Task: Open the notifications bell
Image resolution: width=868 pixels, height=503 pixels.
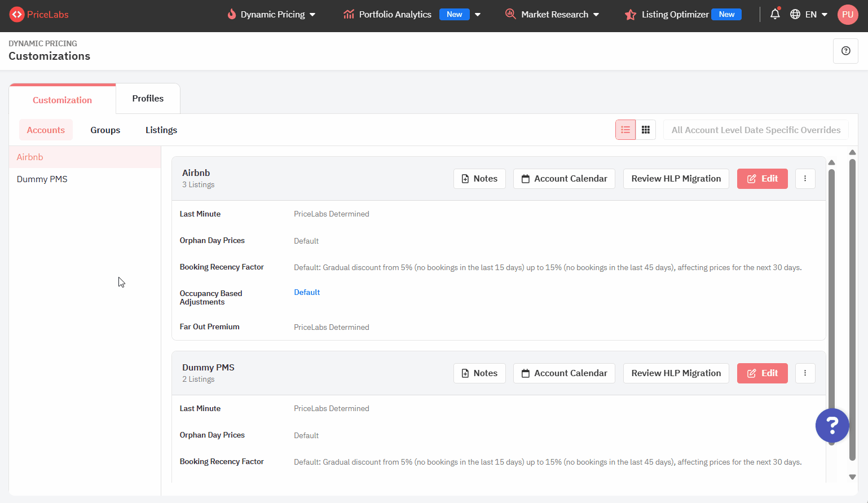Action: tap(775, 14)
